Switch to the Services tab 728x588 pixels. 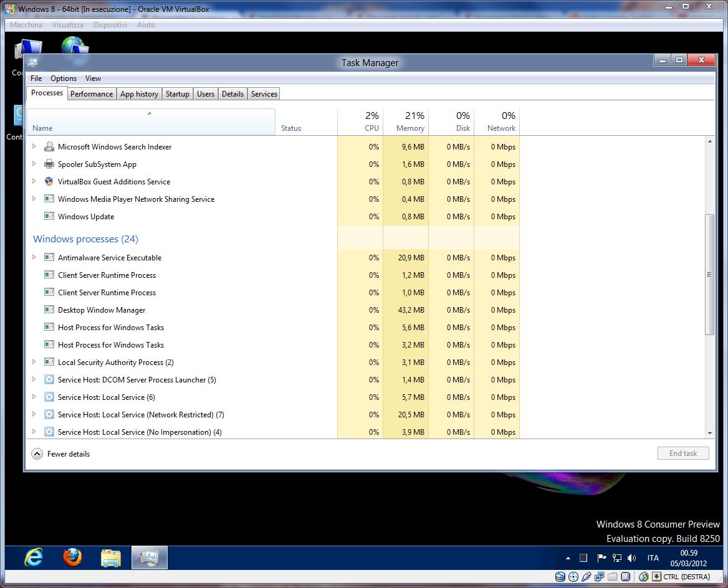pos(264,94)
